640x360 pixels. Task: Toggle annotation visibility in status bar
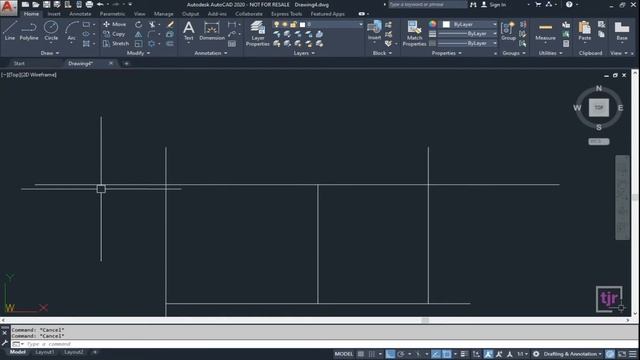tap(488, 354)
